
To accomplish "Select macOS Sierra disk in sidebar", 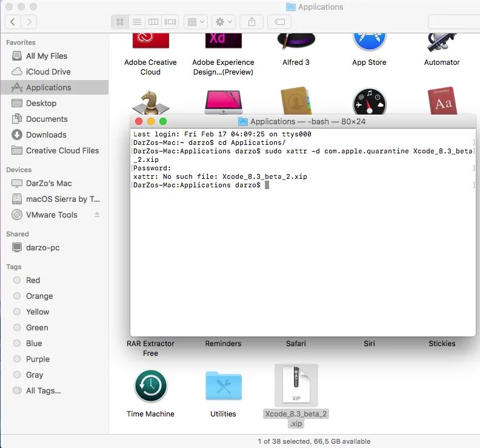I will tap(55, 199).
